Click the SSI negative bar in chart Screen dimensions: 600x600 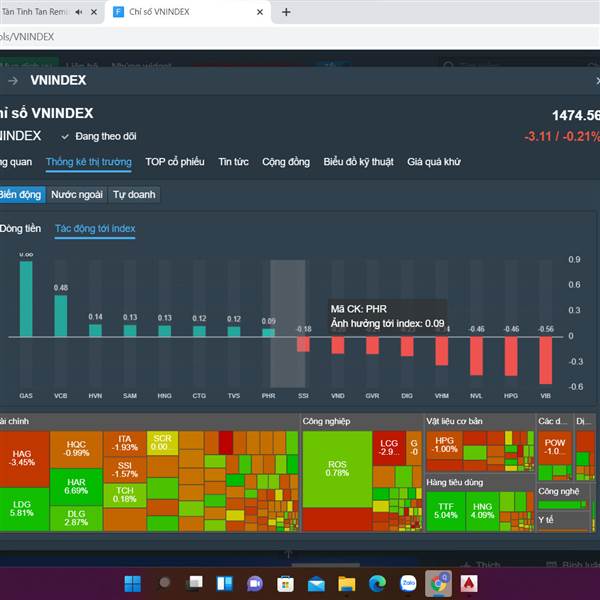click(x=303, y=344)
